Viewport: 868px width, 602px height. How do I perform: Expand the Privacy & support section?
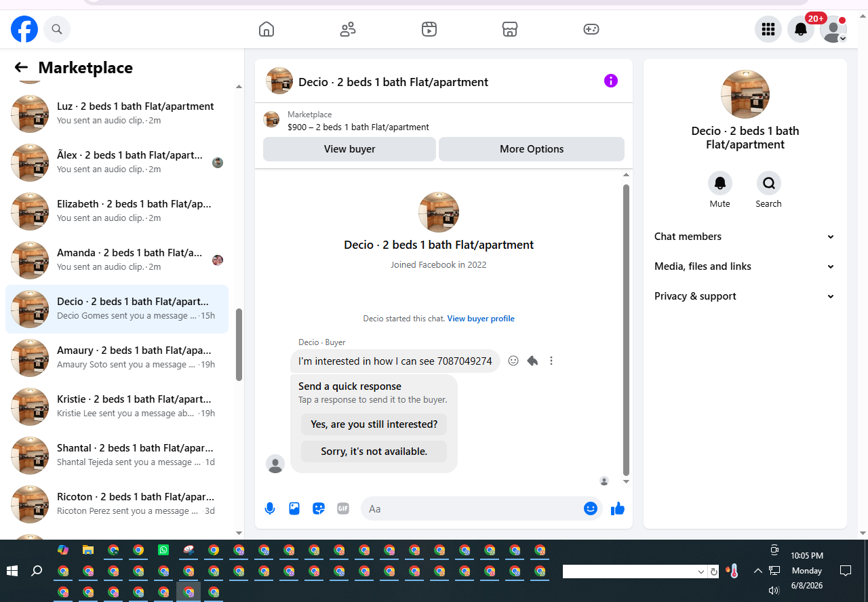[x=745, y=296]
